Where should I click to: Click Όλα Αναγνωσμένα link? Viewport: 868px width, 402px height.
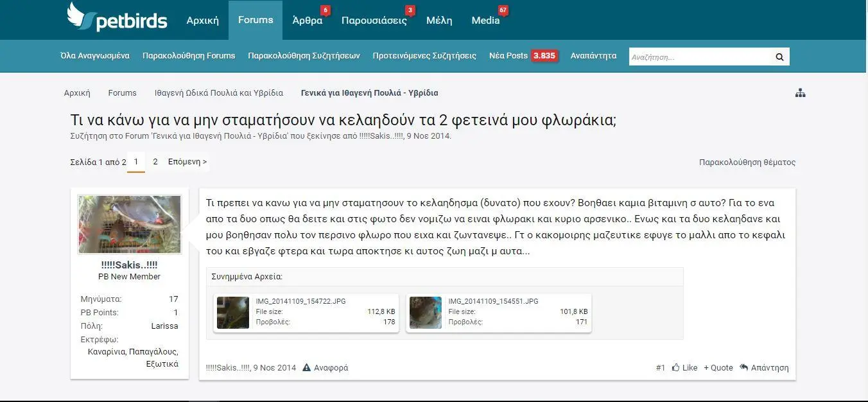click(95, 56)
